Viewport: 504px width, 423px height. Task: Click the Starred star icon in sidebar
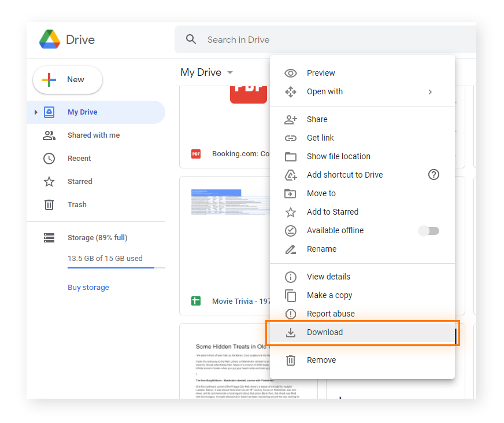pyautogui.click(x=49, y=181)
